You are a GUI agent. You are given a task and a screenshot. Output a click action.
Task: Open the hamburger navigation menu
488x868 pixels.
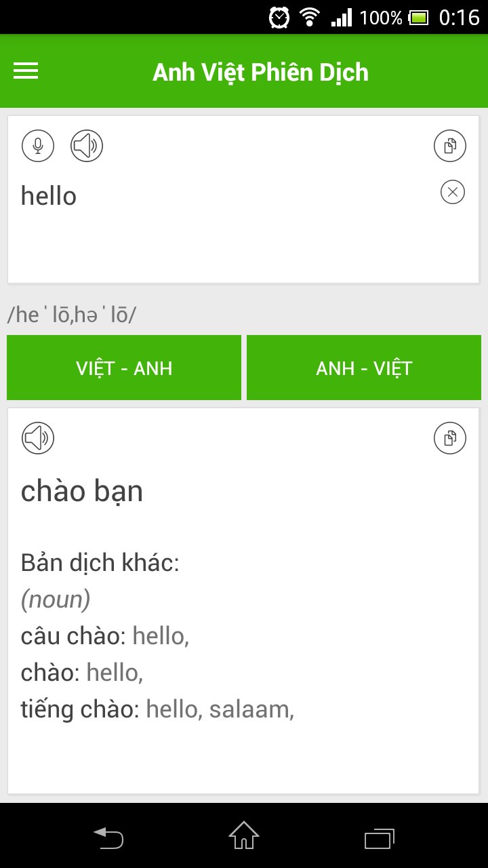click(x=26, y=71)
